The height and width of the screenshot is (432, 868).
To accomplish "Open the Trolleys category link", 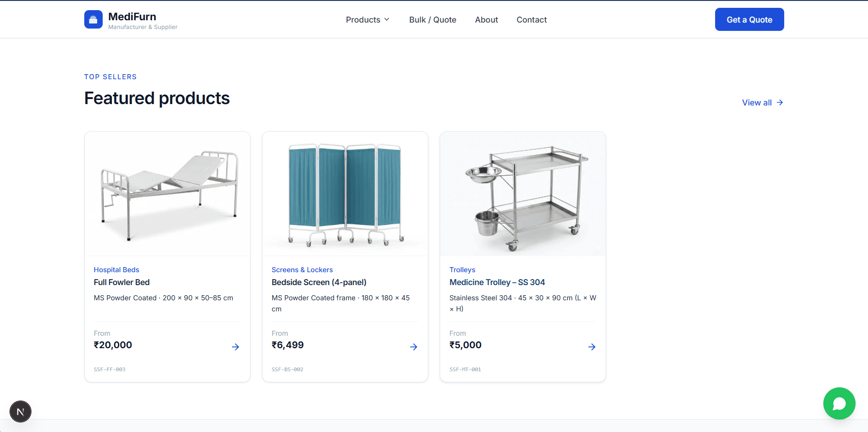I will coord(462,270).
